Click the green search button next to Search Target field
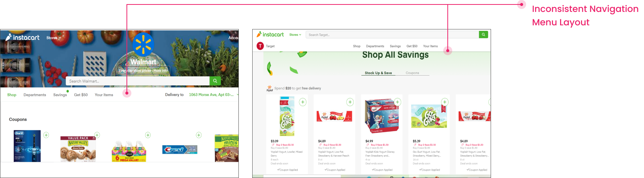 [x=483, y=35]
